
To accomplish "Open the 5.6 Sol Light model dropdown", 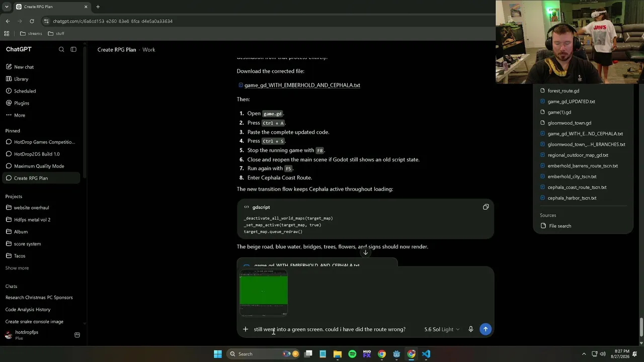I will click(442, 329).
